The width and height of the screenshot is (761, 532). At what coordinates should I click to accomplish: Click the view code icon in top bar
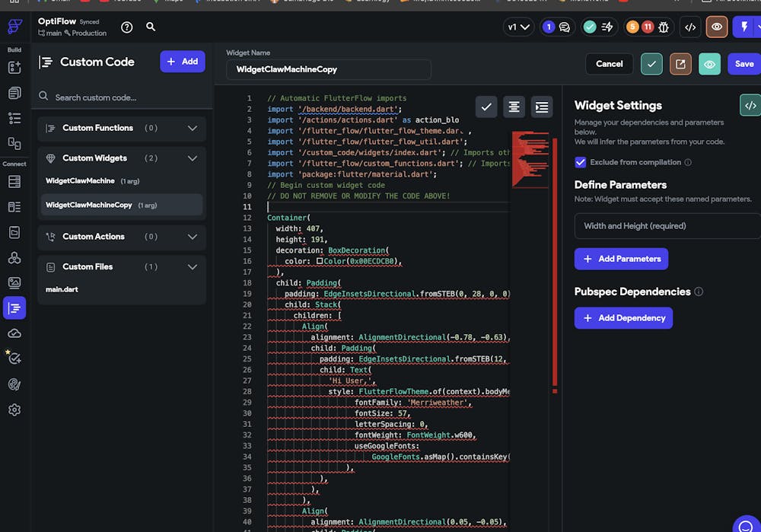(690, 27)
